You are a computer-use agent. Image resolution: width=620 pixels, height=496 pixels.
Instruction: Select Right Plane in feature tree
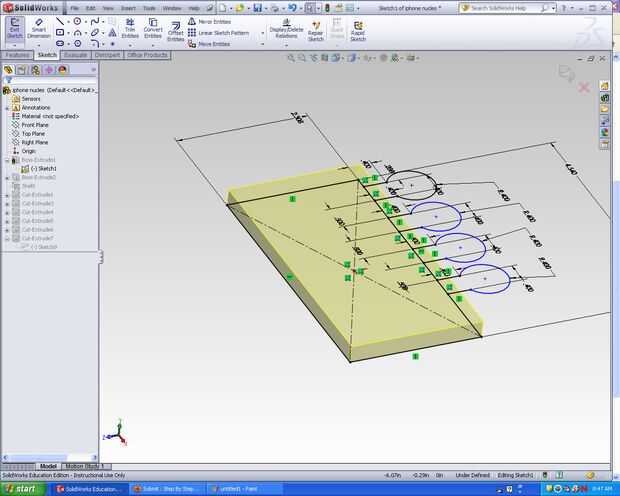pos(34,142)
